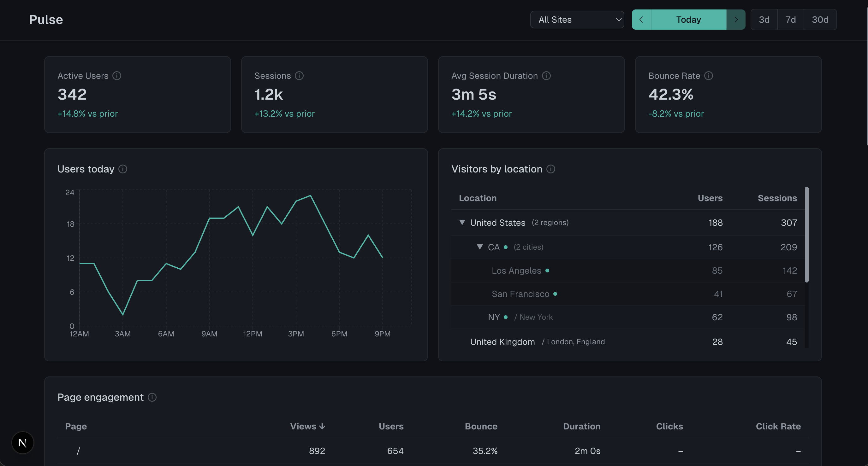Click the Active Users info icon
Screen dimensions: 868x466
pos(116,76)
